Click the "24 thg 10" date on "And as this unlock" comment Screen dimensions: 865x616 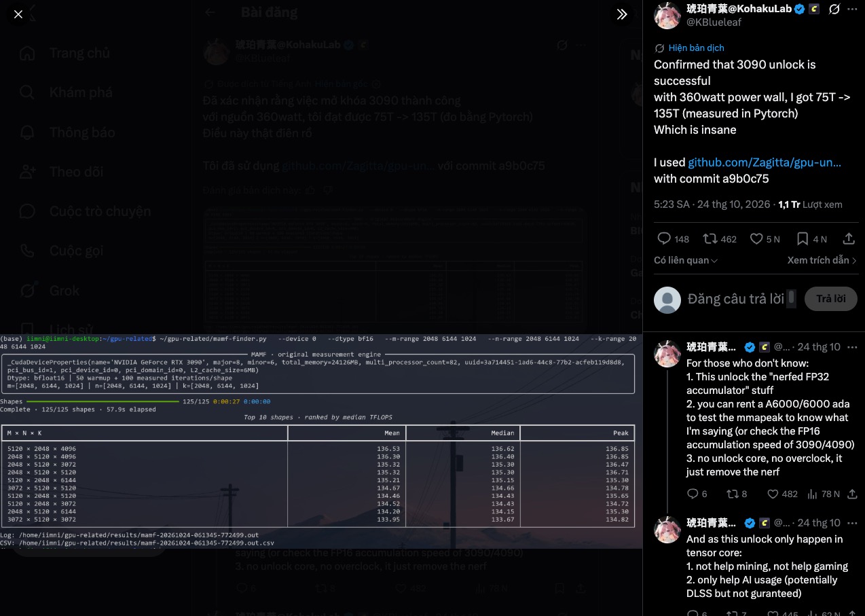[x=819, y=523]
